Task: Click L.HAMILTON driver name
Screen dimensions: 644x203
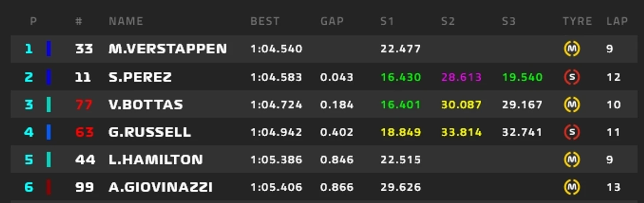Action: tap(156, 159)
